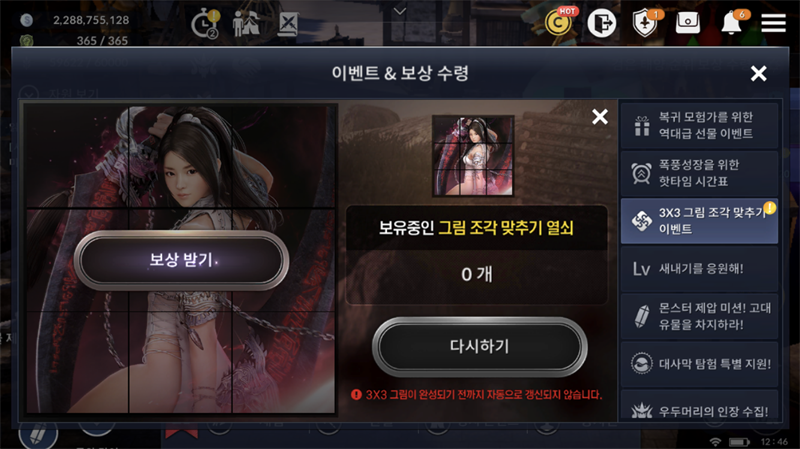This screenshot has width=800, height=449.
Task: Tap the exit door icon
Action: (602, 23)
